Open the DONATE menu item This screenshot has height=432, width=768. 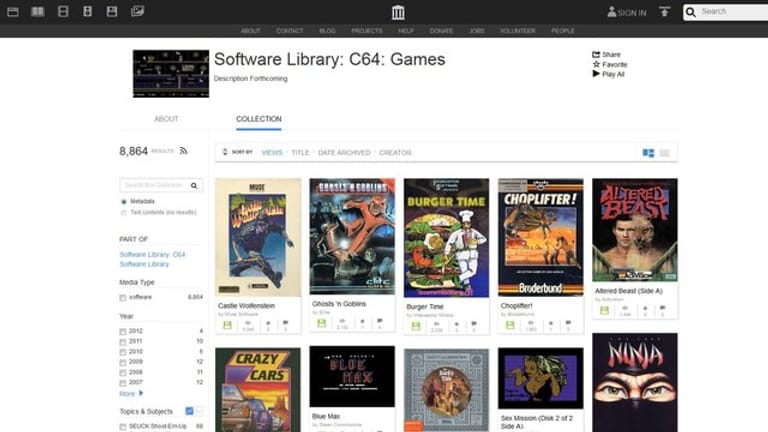(x=440, y=31)
